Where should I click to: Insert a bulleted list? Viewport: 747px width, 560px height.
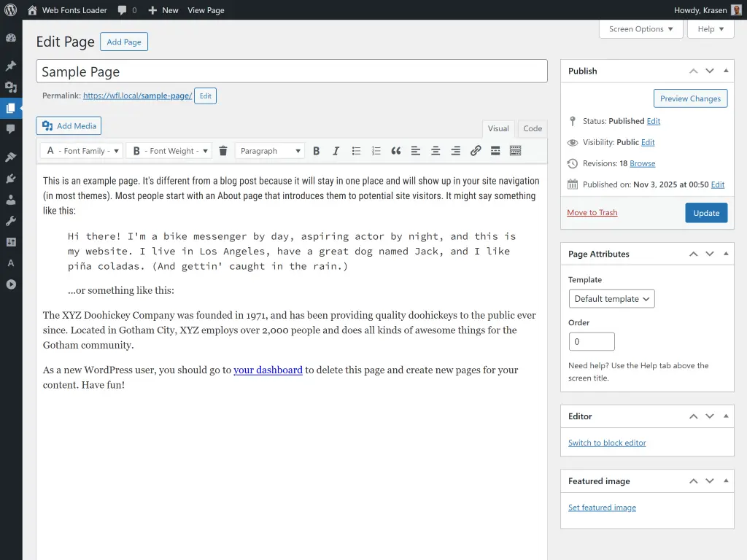[x=356, y=150]
